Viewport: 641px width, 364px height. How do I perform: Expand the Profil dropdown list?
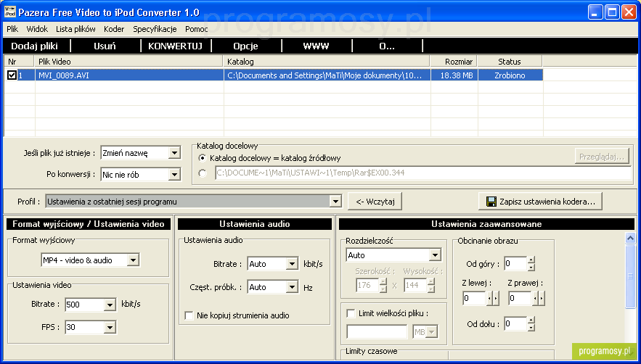pyautogui.click(x=335, y=202)
